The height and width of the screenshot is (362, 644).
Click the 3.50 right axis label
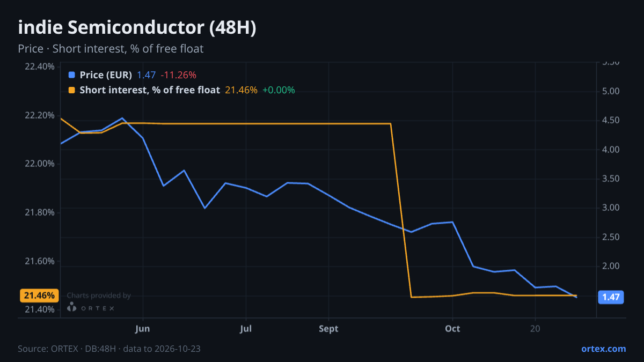[611, 179]
